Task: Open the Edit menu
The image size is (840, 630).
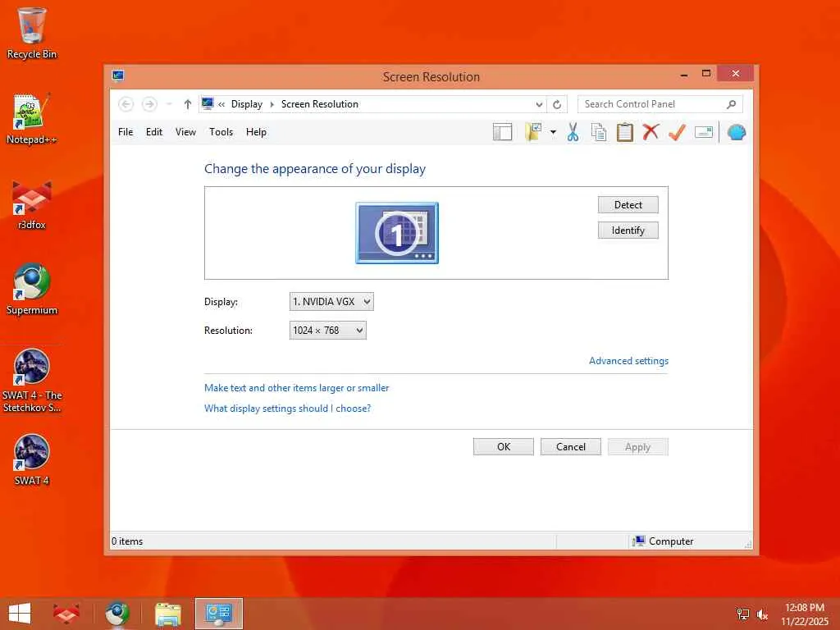Action: pos(154,132)
